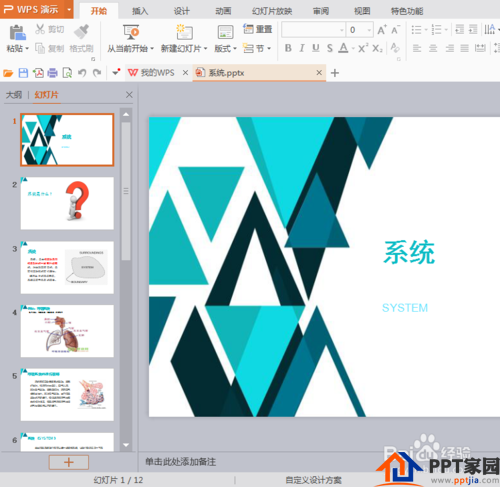Image resolution: width=500 pixels, height=487 pixels.
Task: Open the WPS 演示 application menu arrow
Action: [x=69, y=9]
